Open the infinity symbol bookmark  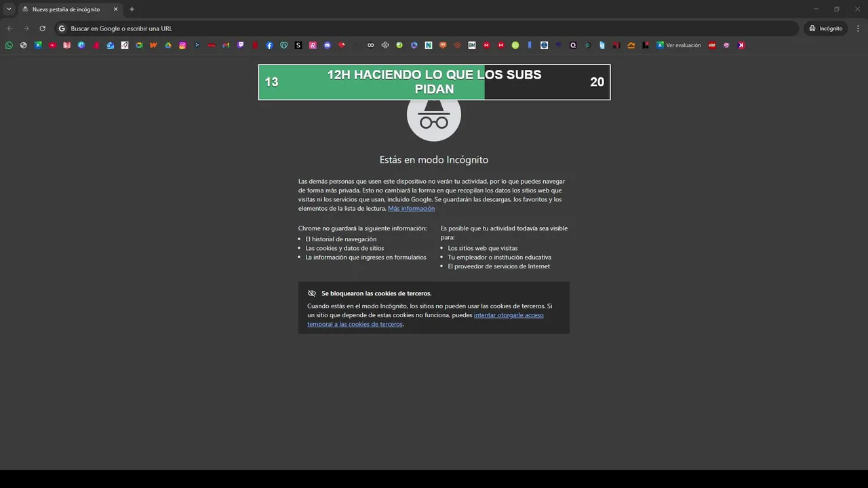pos(370,45)
